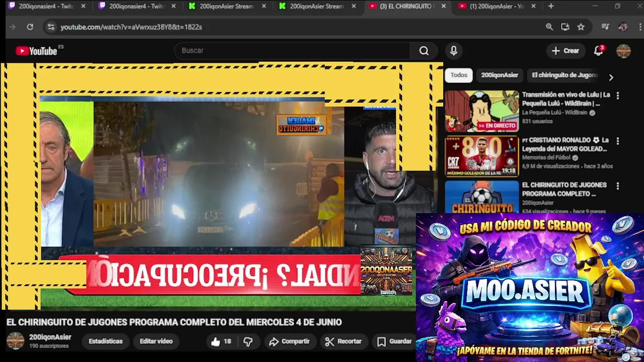This screenshot has height=362, width=644.
Task: Click the zoom magnifier icon in address bar
Action: click(x=549, y=27)
